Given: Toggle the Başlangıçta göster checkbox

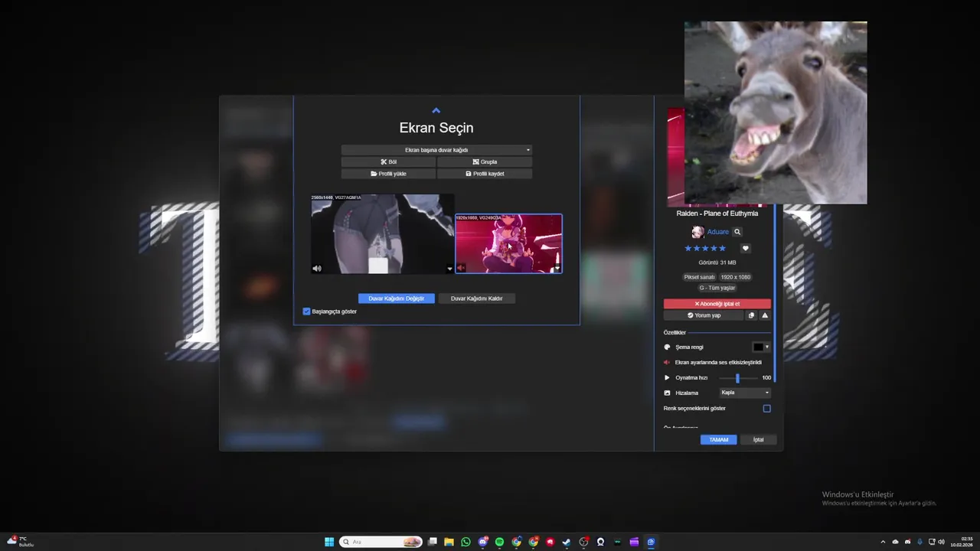Looking at the screenshot, I should point(306,311).
